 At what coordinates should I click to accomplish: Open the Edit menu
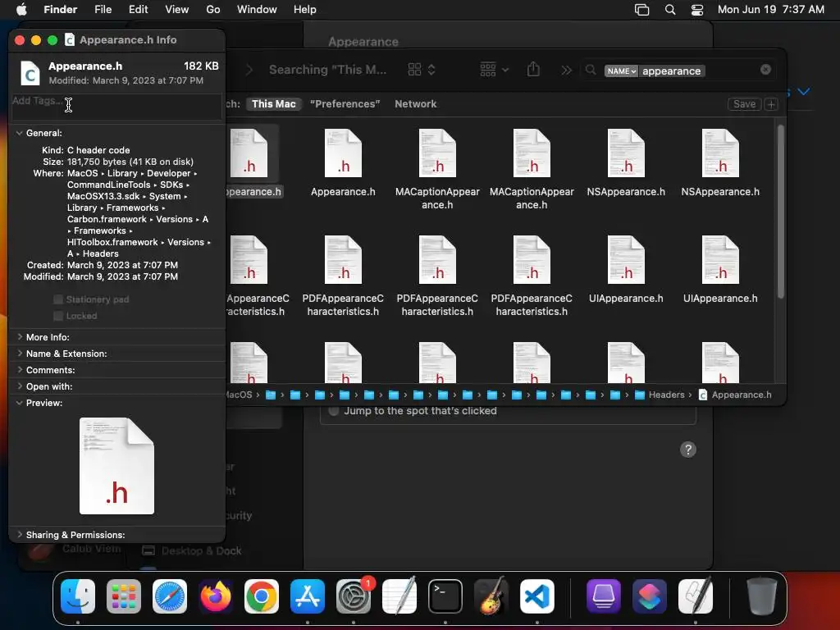pos(138,10)
